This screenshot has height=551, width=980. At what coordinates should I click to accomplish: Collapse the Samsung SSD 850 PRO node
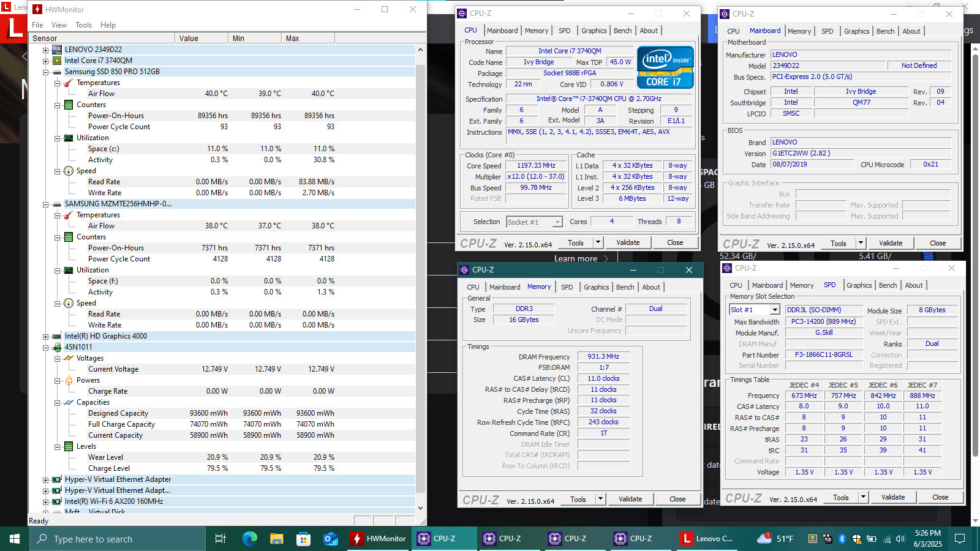(x=46, y=72)
